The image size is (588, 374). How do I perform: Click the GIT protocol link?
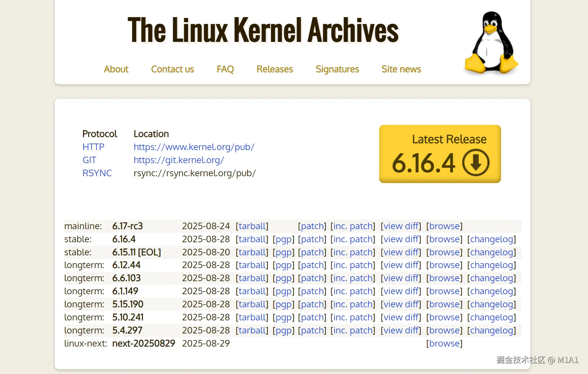point(89,160)
